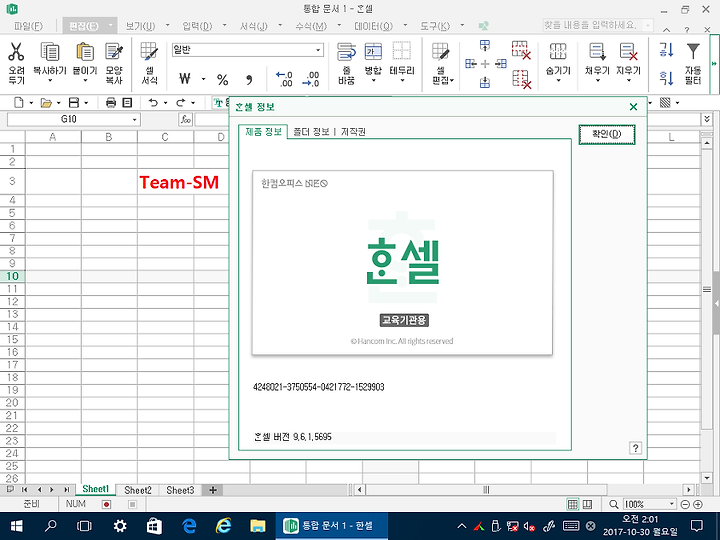Expand the cell name box G10 dropdown

coord(135,119)
